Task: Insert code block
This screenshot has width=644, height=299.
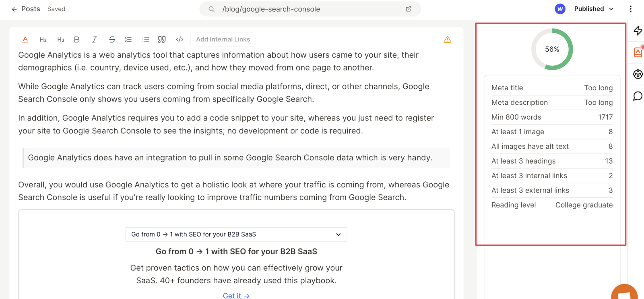Action: [x=180, y=39]
